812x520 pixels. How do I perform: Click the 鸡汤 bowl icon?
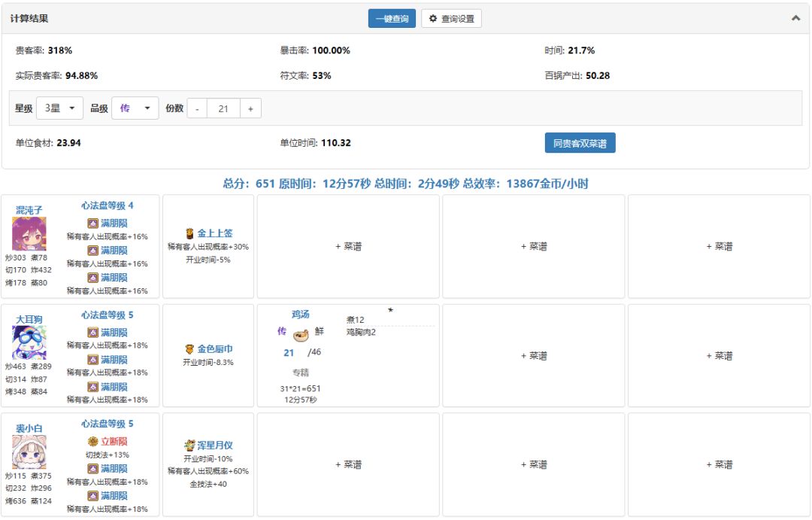coord(301,336)
